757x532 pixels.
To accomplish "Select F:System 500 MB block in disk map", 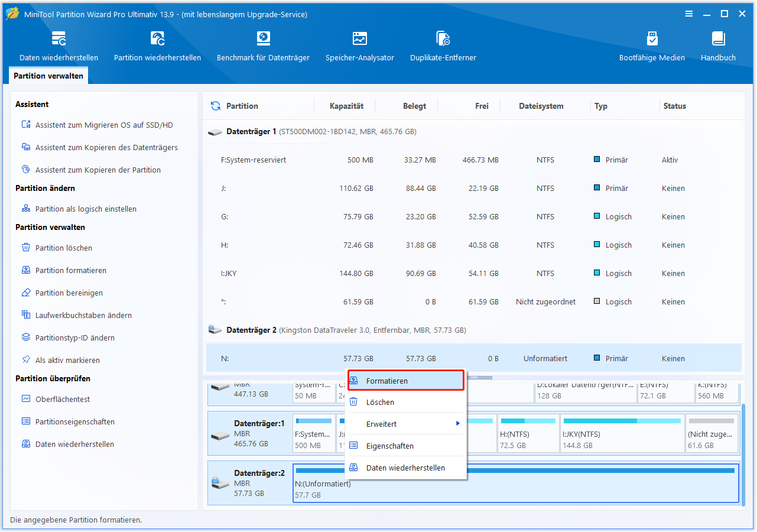I will tap(314, 433).
